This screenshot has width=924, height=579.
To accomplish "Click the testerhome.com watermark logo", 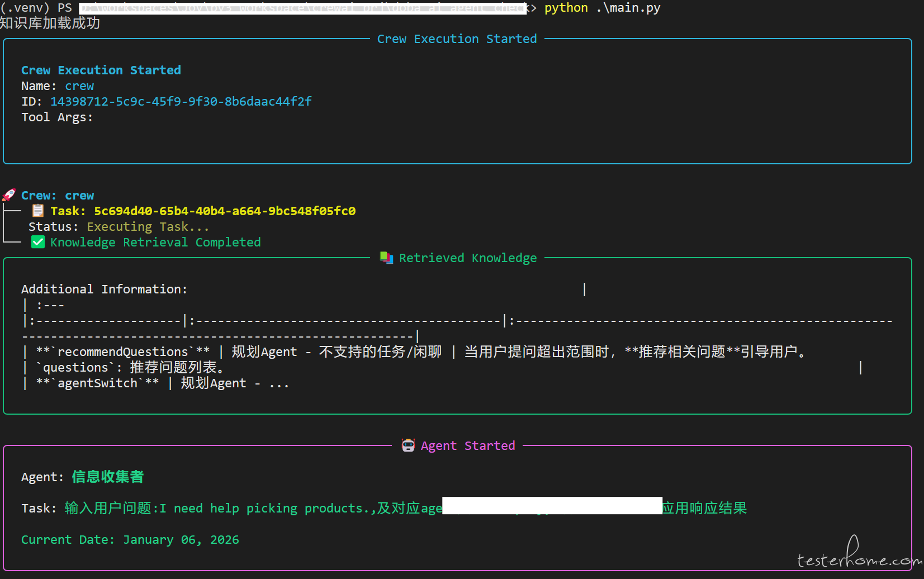I will tap(858, 554).
